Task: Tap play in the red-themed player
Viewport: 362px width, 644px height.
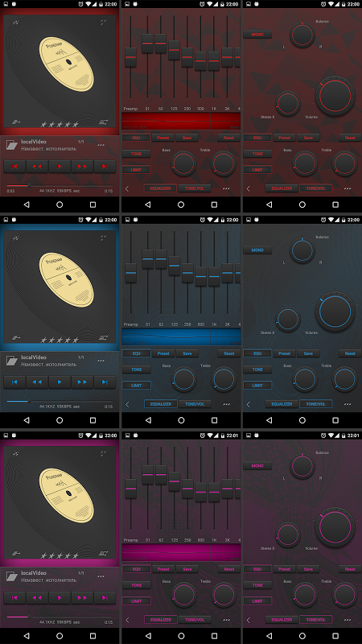Action: (60, 167)
